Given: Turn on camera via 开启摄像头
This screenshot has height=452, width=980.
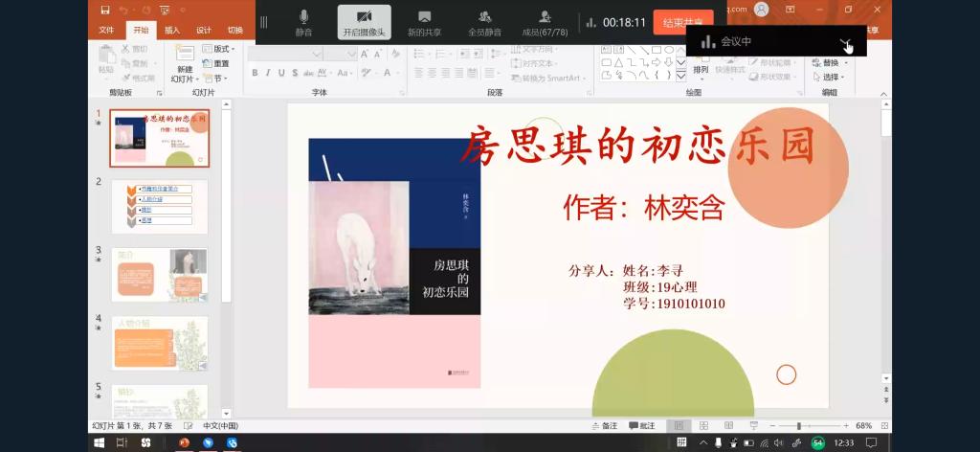Looking at the screenshot, I should tap(364, 22).
